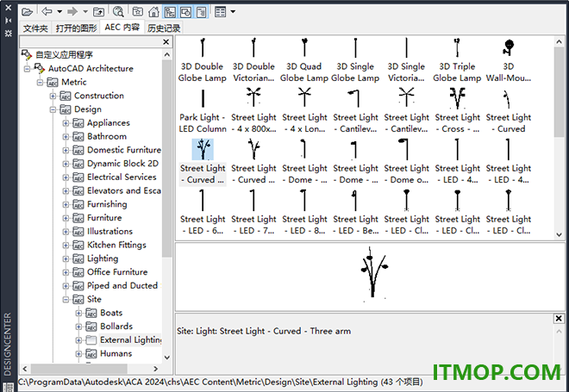The width and height of the screenshot is (569, 392).
Task: Toggle the Description pane button
Action: 202,12
